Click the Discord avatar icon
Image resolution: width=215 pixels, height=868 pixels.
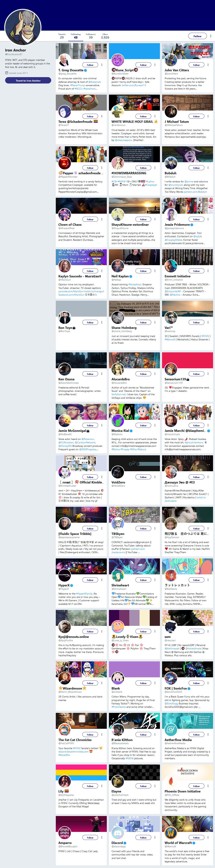tap(118, 833)
